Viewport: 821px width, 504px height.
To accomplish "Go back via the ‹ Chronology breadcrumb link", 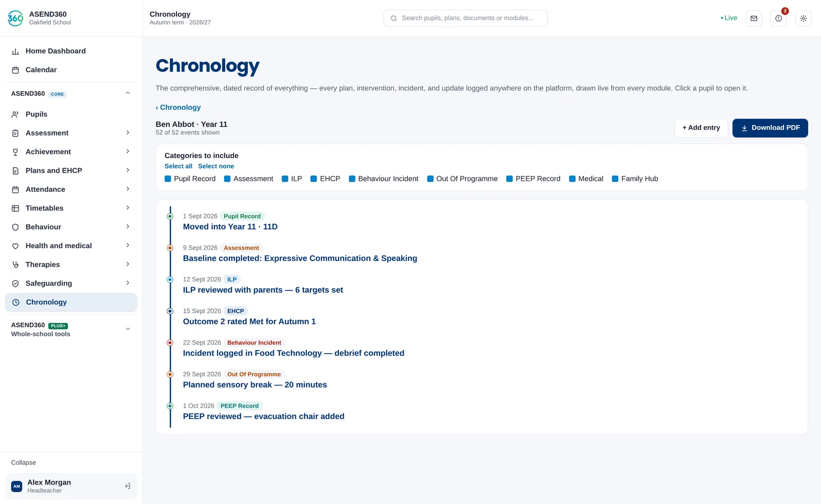I will [178, 108].
